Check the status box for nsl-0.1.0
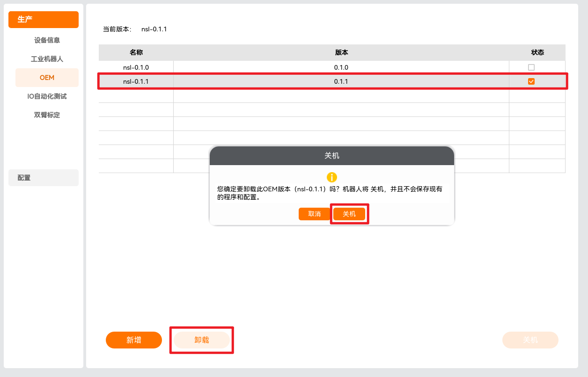Viewport: 588px width, 377px height. tap(531, 67)
